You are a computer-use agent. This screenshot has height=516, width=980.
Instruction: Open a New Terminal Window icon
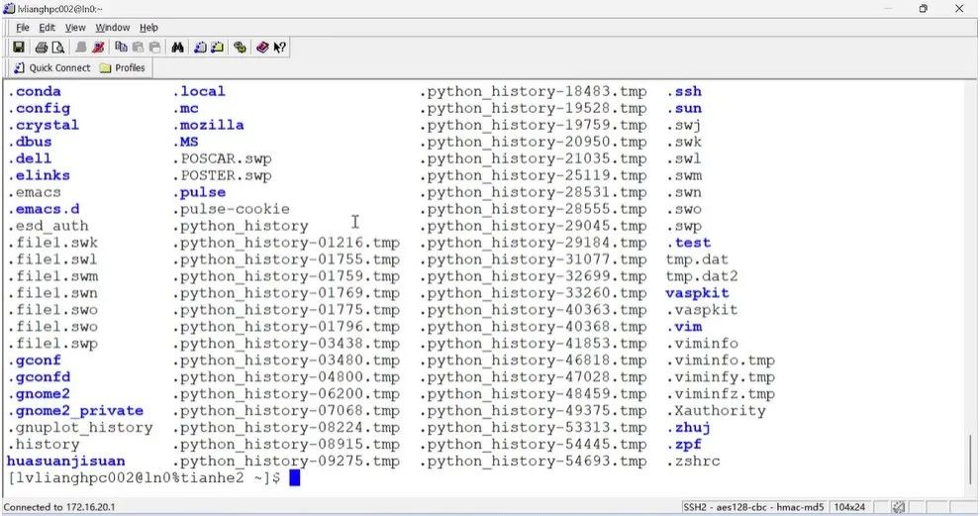200,48
